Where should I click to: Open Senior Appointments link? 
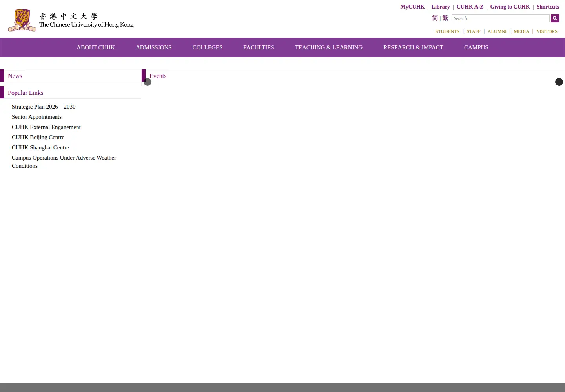point(36,117)
